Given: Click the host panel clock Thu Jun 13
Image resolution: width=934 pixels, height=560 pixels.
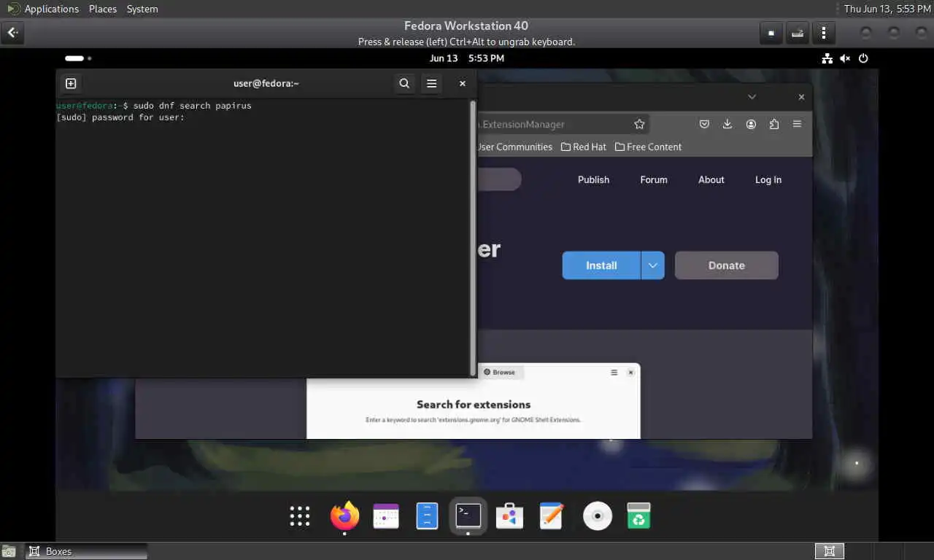Looking at the screenshot, I should [887, 9].
